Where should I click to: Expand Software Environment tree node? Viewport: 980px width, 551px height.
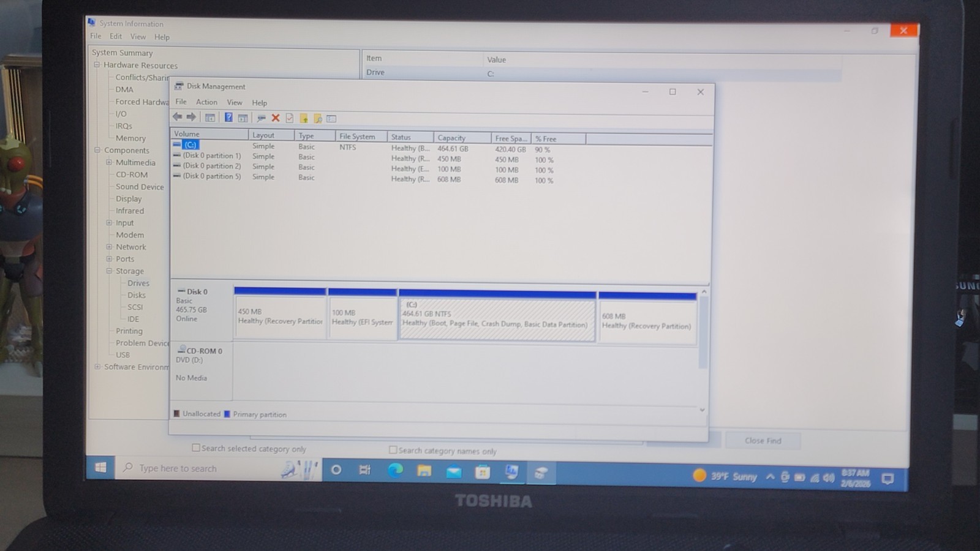coord(97,366)
